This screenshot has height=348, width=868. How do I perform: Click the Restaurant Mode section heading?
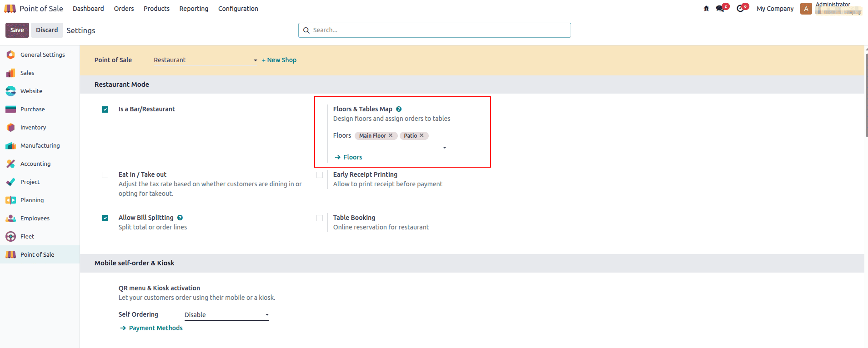122,85
